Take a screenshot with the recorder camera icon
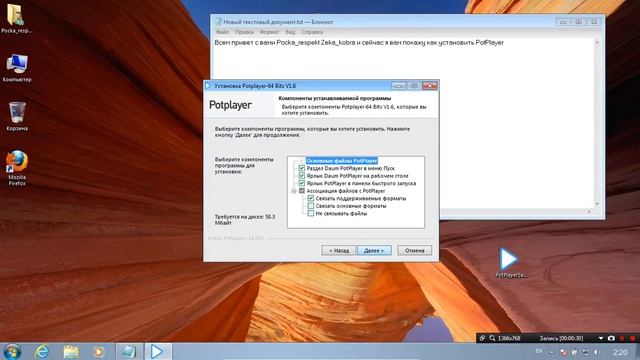Viewport: 640px width, 360px height. point(611,338)
